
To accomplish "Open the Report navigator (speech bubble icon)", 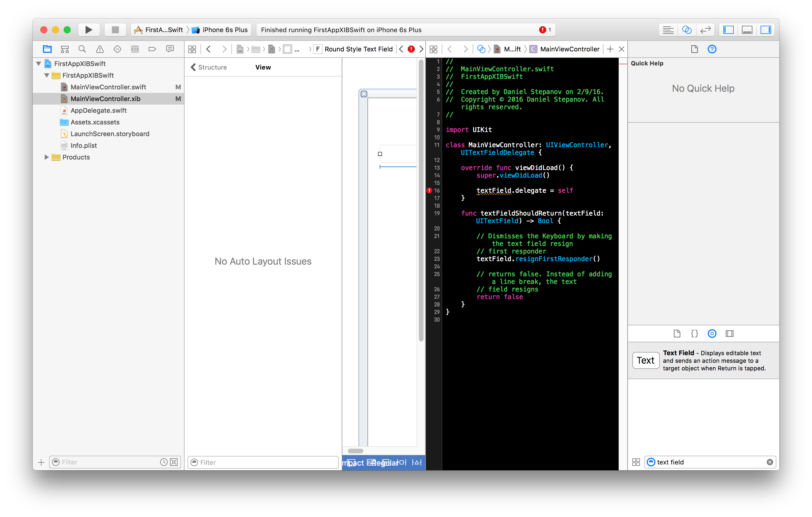I will point(170,49).
